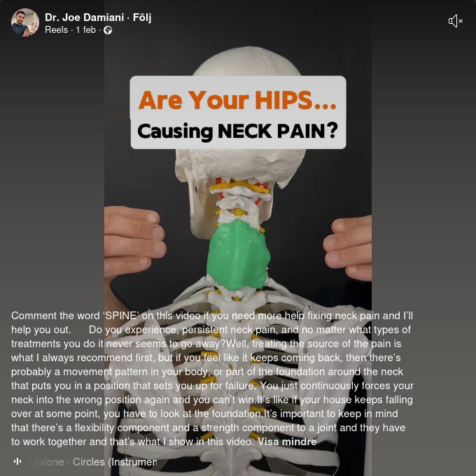Click the left hand in the video

134,241
